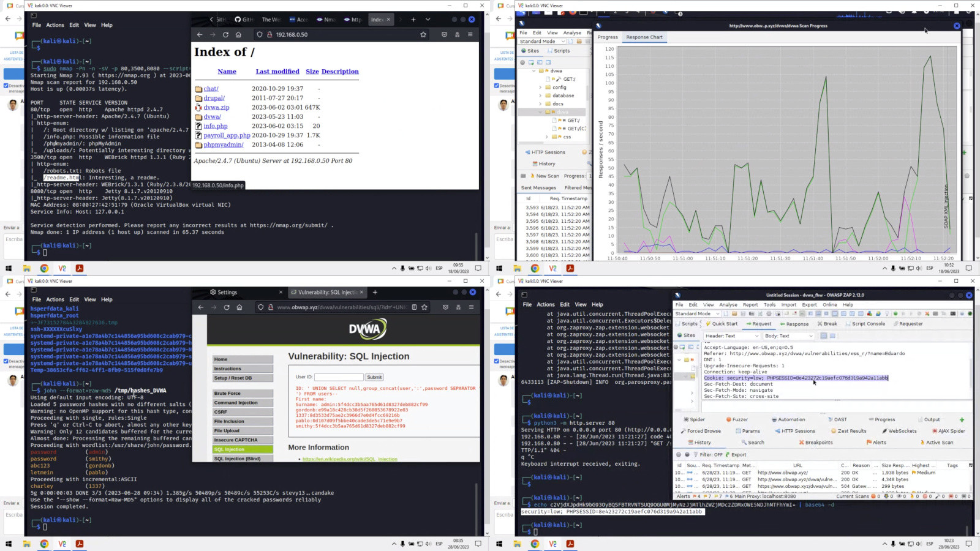Reload the Index of / page in Firefox
Image resolution: width=980 pixels, height=551 pixels.
pos(225,35)
